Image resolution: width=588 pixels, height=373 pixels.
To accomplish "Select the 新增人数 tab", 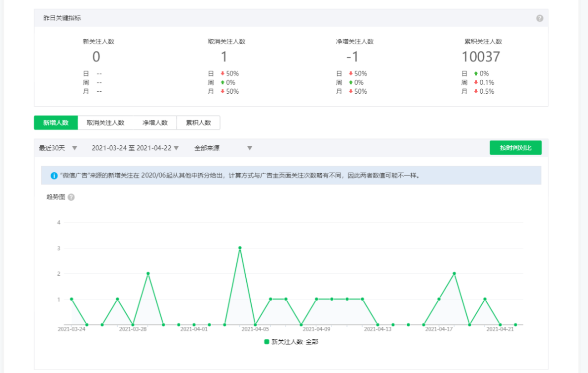I will tap(56, 123).
